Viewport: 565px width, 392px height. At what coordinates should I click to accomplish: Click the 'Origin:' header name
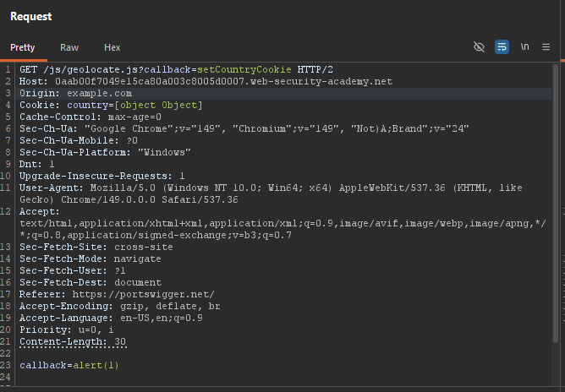pos(40,93)
